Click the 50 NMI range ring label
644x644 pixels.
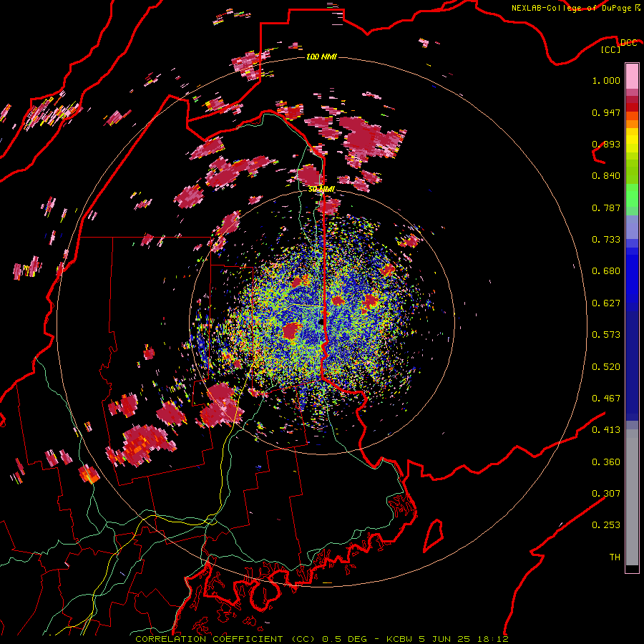(x=321, y=189)
